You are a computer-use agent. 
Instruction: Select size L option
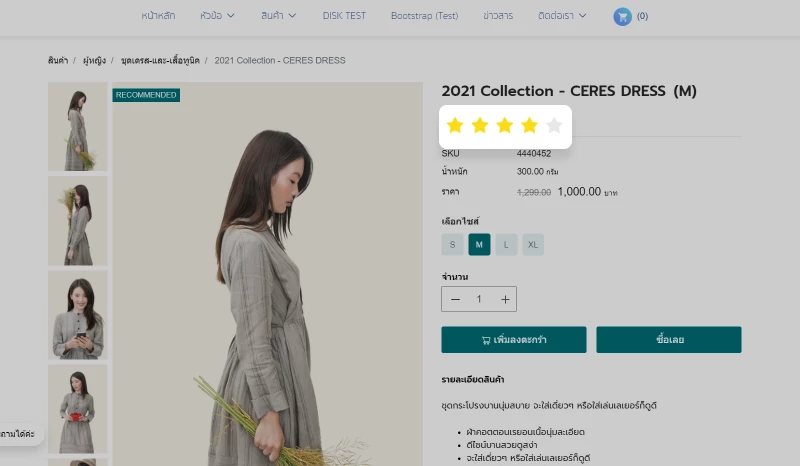point(506,244)
